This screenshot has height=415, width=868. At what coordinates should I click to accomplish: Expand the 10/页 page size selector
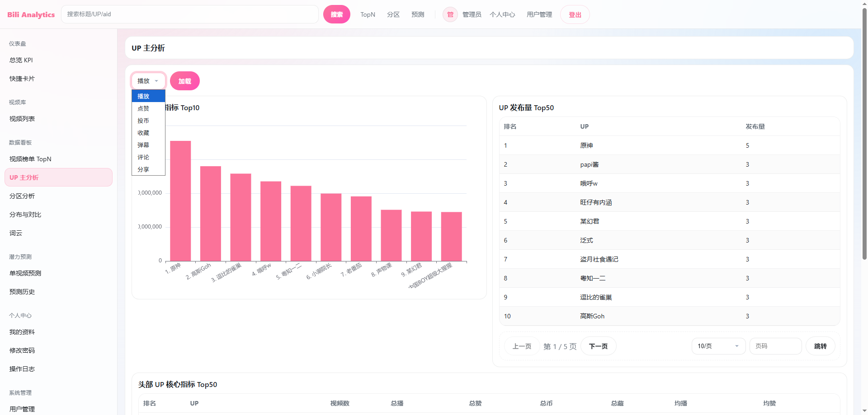718,346
